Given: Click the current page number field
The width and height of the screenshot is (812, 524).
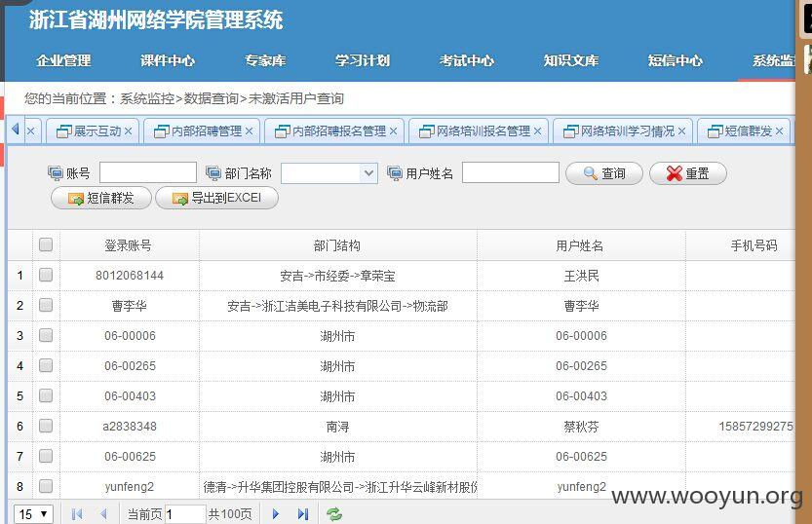Looking at the screenshot, I should [x=185, y=514].
